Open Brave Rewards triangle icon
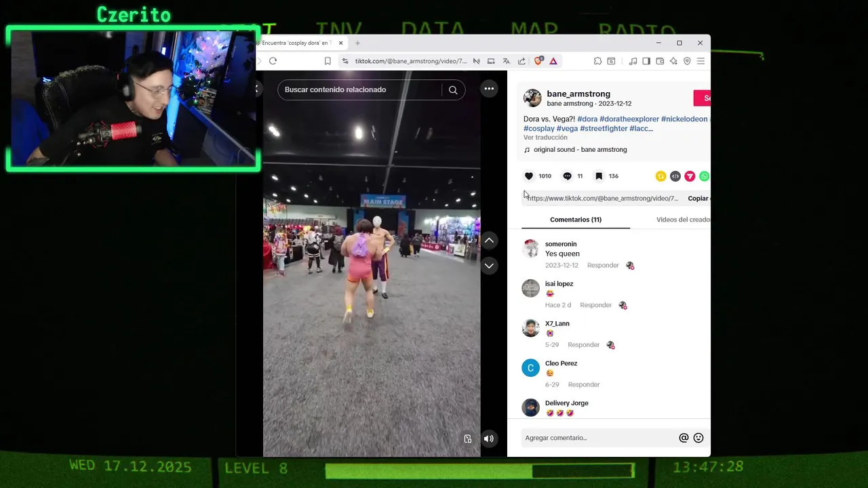Viewport: 868px width, 488px height. [553, 61]
